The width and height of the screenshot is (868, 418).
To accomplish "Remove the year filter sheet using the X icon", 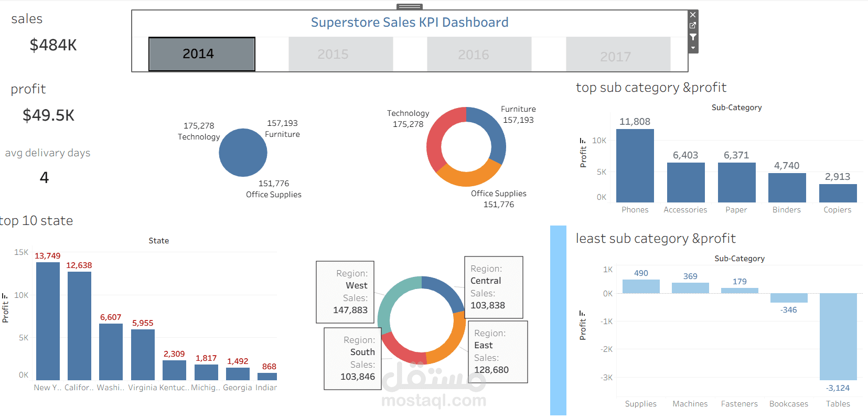I will (693, 15).
